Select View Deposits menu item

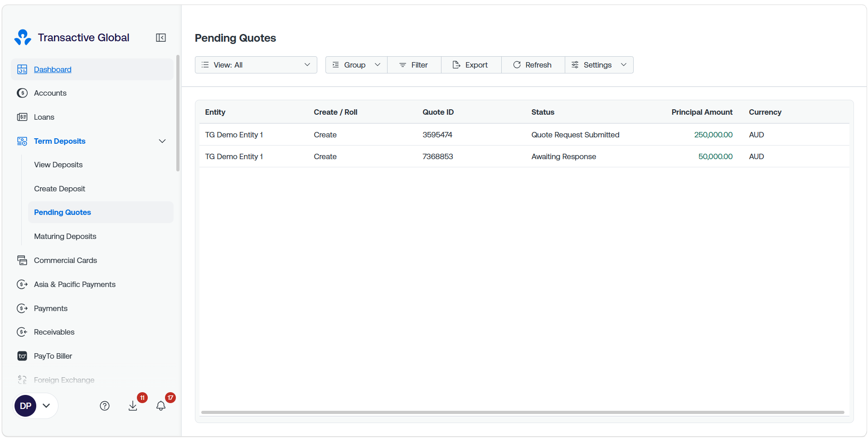pyautogui.click(x=58, y=165)
